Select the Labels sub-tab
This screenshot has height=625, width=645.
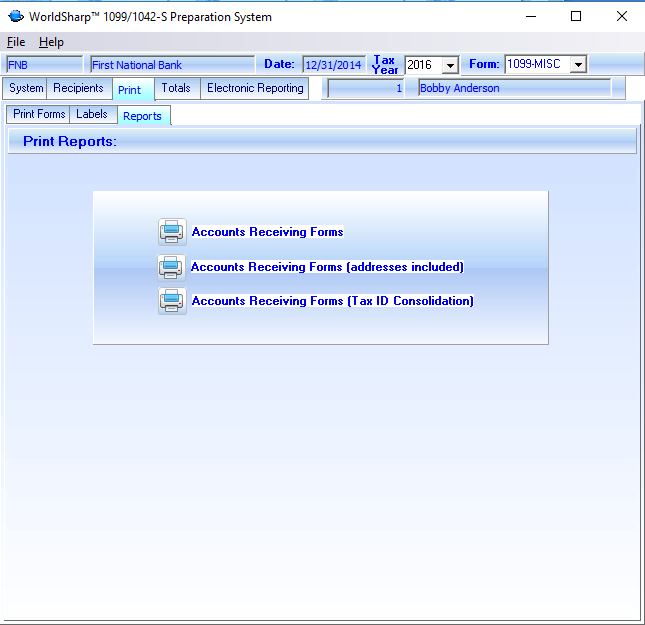[92, 115]
